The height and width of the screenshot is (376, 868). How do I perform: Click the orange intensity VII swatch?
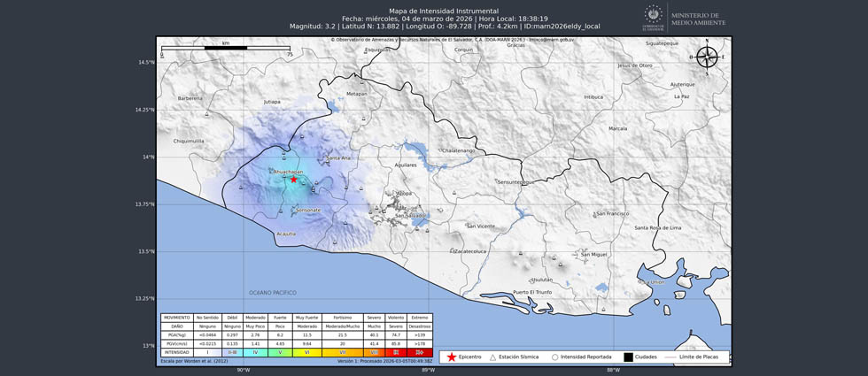(x=343, y=352)
